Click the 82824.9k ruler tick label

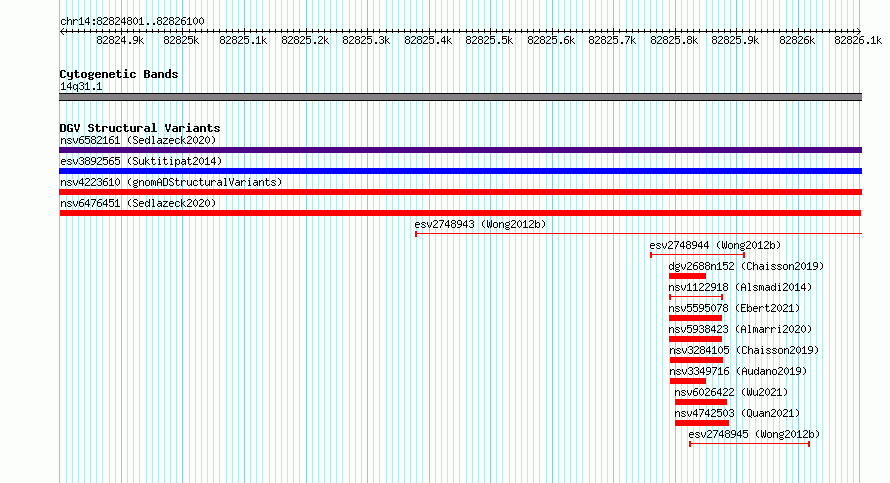click(x=120, y=40)
